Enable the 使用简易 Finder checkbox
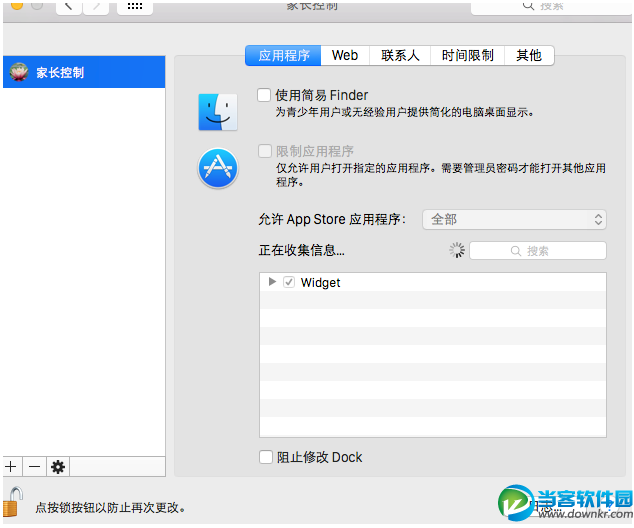 (x=264, y=95)
